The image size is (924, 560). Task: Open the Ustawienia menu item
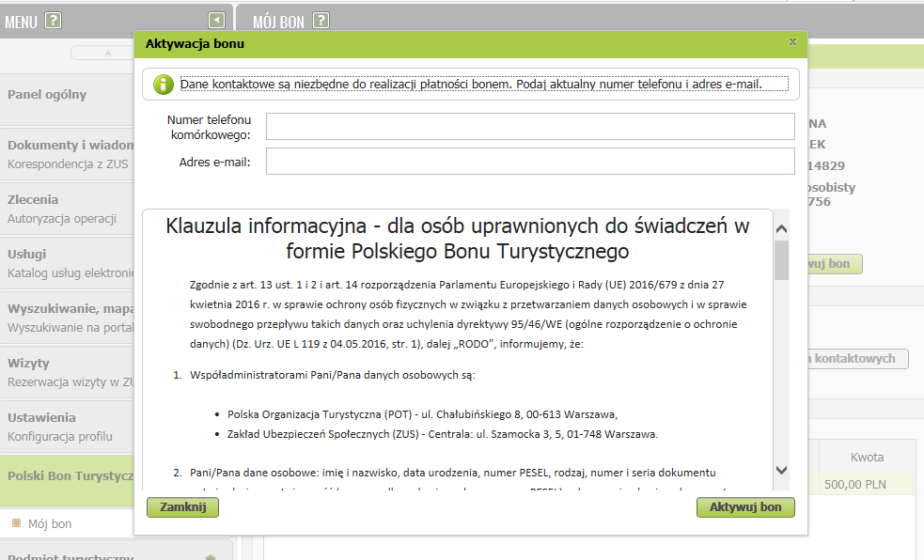pos(67,427)
